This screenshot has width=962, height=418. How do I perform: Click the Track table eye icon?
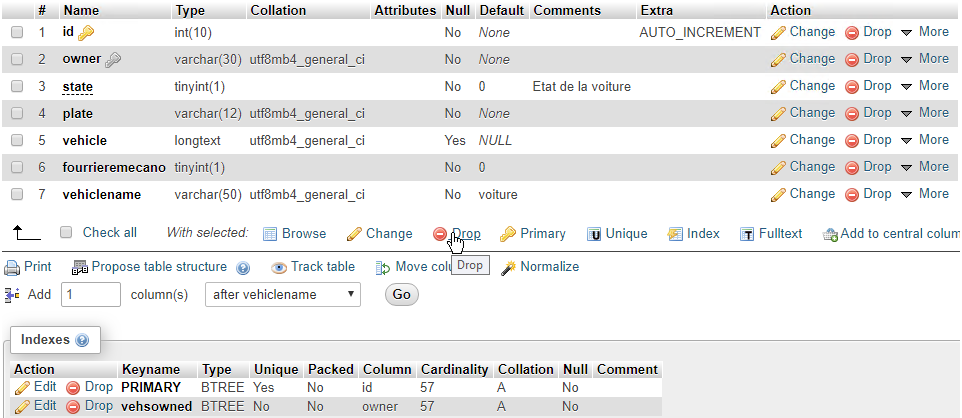click(x=279, y=268)
